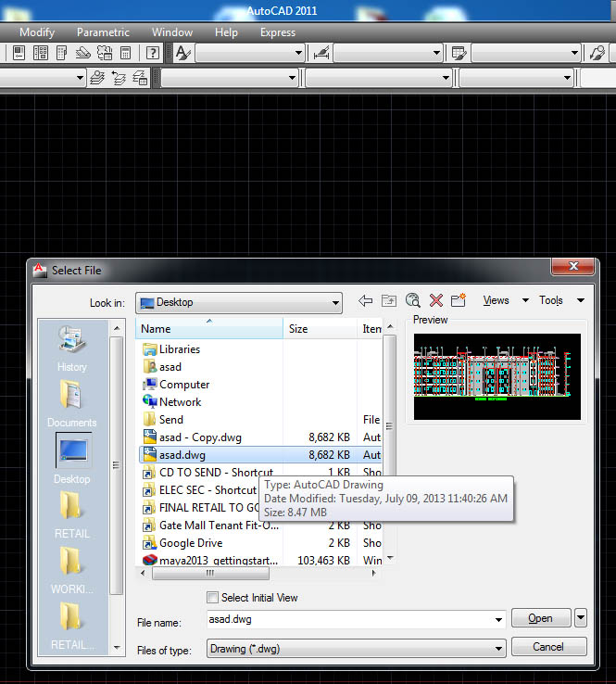This screenshot has height=684, width=616.
Task: Click the Table Style icon
Action: pyautogui.click(x=459, y=53)
